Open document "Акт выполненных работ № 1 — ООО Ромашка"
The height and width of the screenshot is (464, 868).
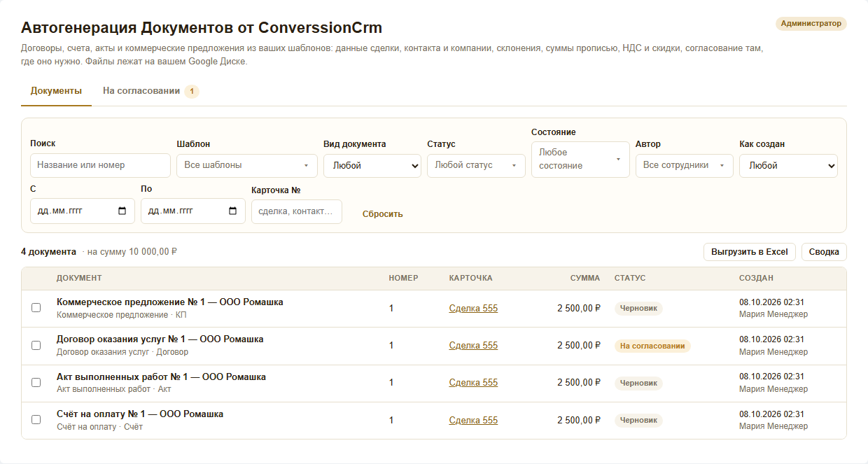(161, 377)
